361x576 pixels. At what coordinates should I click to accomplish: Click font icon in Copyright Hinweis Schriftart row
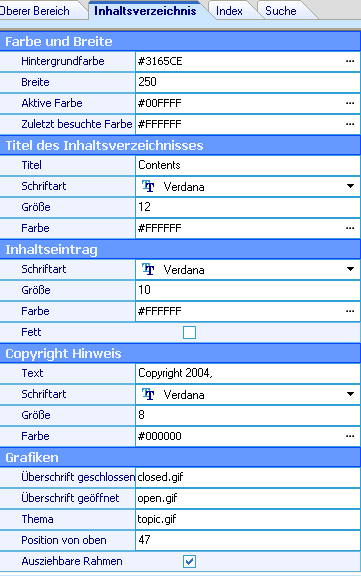(148, 395)
